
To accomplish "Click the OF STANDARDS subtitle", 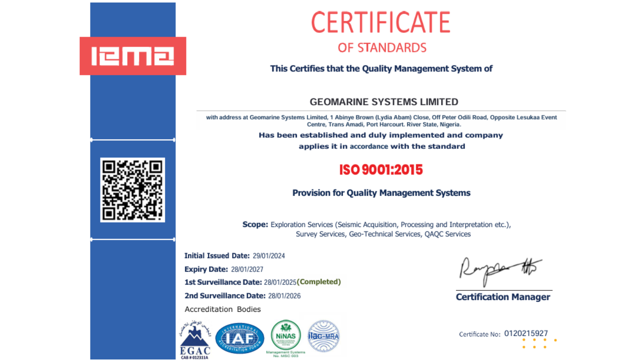I will pos(382,48).
